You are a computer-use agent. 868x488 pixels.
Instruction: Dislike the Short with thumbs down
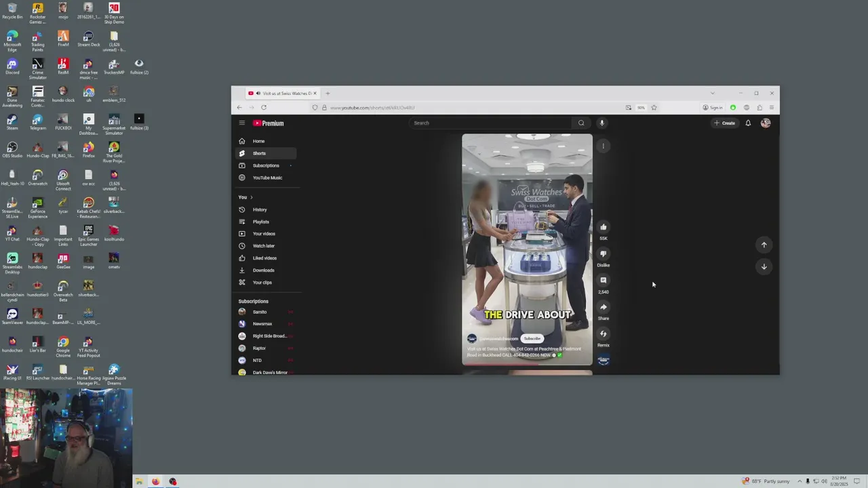click(604, 253)
